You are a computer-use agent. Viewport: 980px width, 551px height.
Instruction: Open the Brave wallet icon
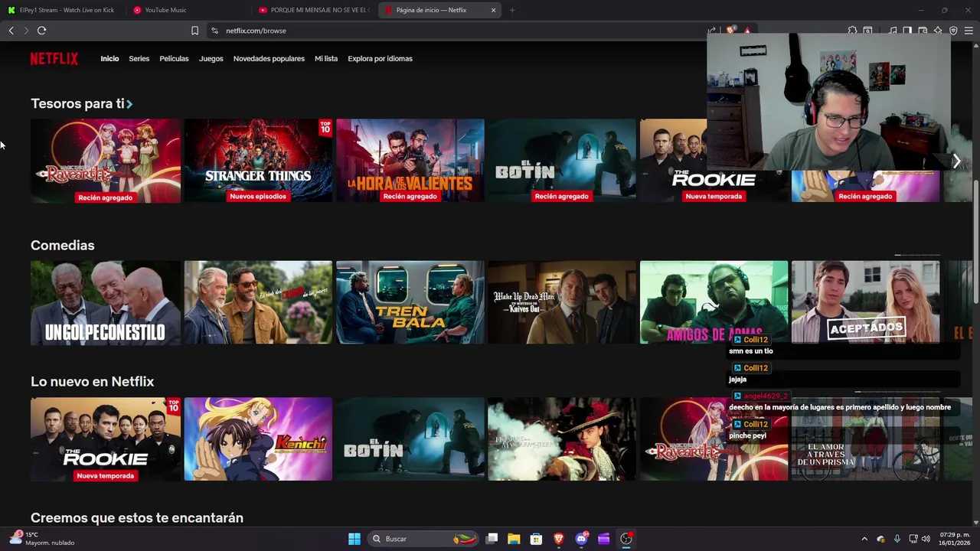(x=923, y=31)
